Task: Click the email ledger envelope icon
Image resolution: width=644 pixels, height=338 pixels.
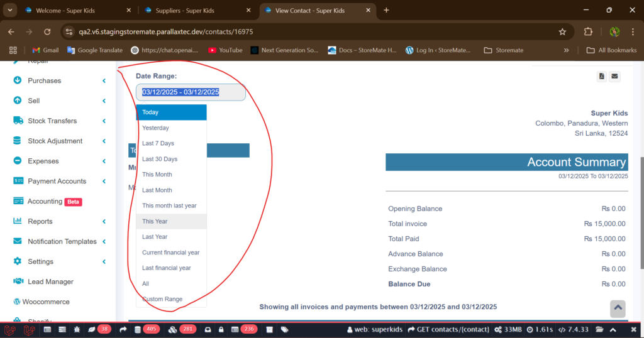Action: coord(614,76)
